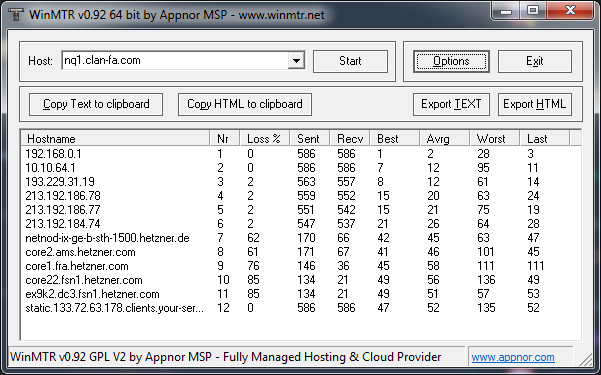601x375 pixels.
Task: Click sent value 563 for 193.229.31.19
Action: coord(306,182)
